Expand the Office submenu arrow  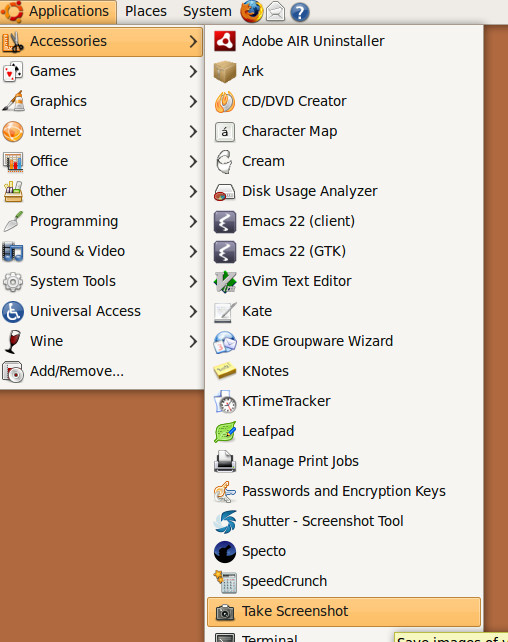point(193,161)
